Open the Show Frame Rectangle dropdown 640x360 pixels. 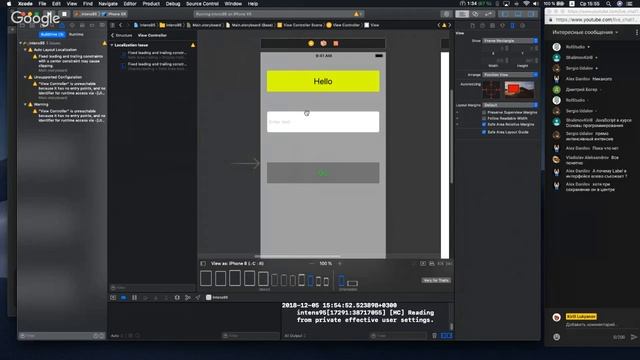click(x=510, y=41)
